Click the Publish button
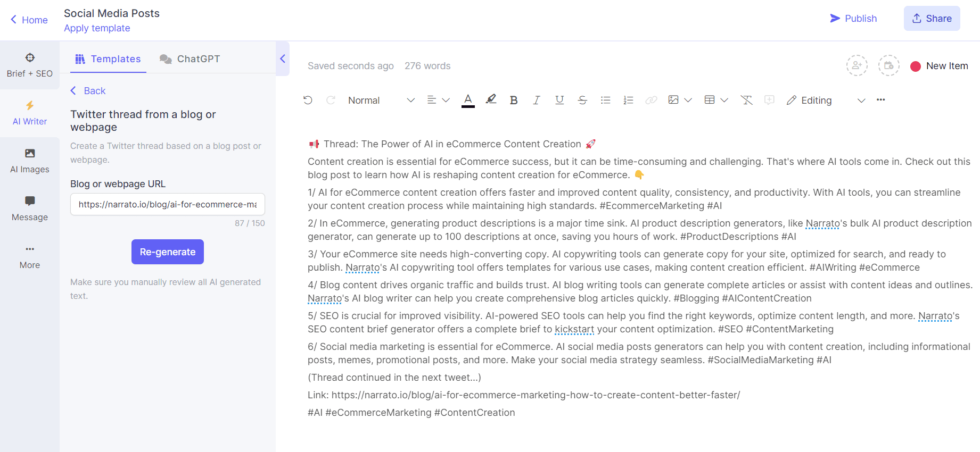The width and height of the screenshot is (980, 452). tap(853, 19)
